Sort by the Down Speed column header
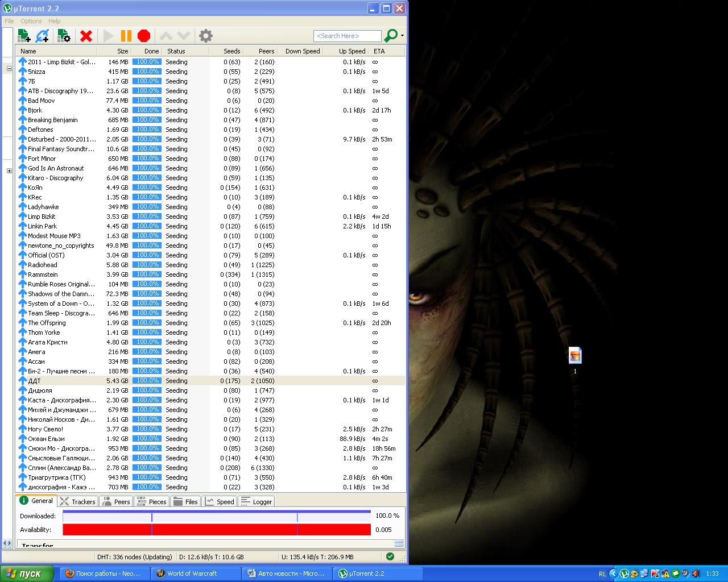The width and height of the screenshot is (728, 582). (300, 51)
